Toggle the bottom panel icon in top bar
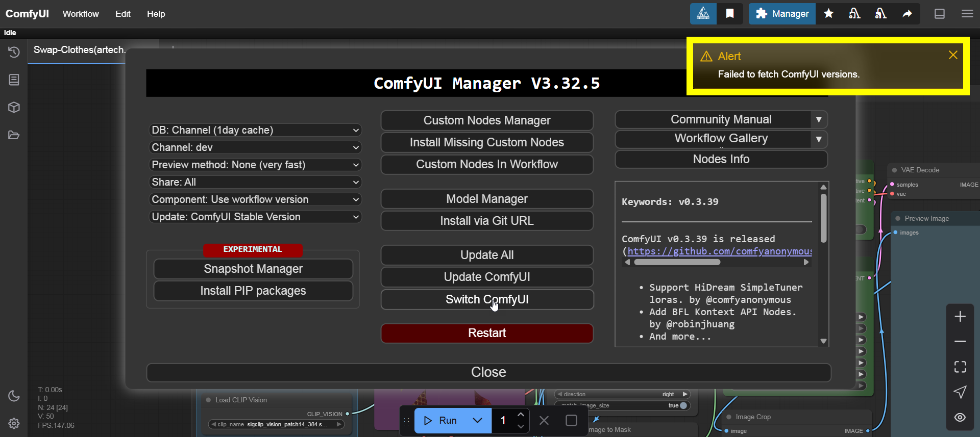This screenshot has width=980, height=437. pyautogui.click(x=939, y=14)
